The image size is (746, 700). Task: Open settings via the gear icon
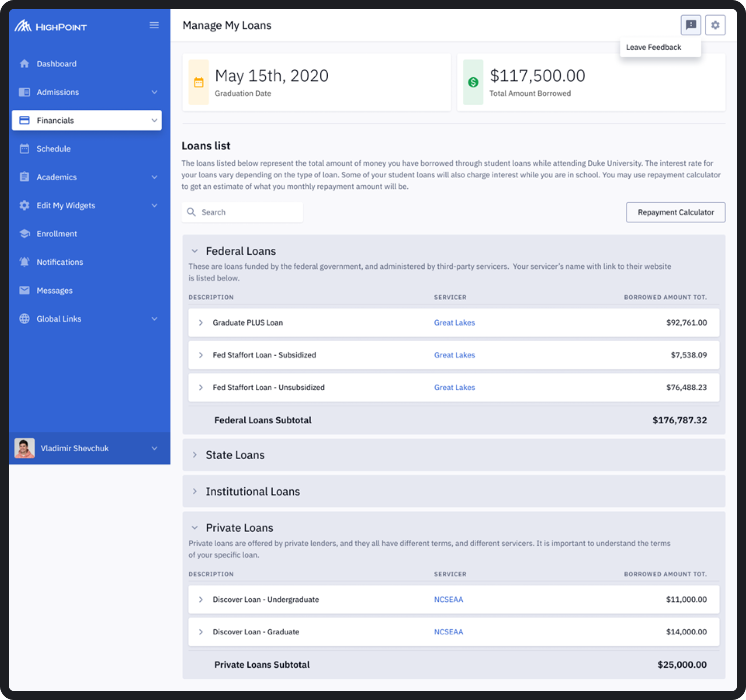tap(715, 25)
